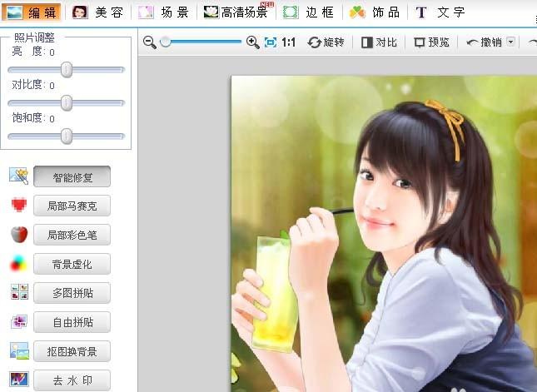Click the 多图拼贴 (Multi-image Collage) button
The image size is (537, 392).
72,293
